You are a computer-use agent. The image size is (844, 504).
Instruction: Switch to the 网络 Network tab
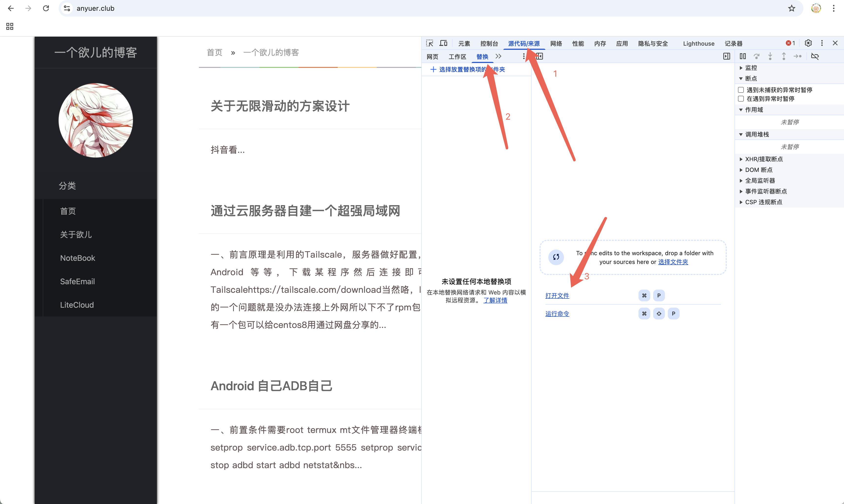point(556,43)
